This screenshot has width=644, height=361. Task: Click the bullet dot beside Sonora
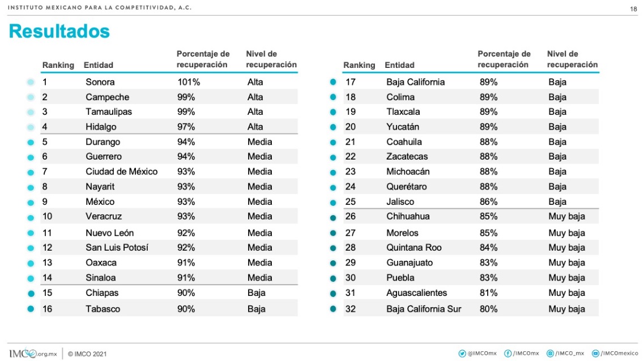[x=31, y=82]
